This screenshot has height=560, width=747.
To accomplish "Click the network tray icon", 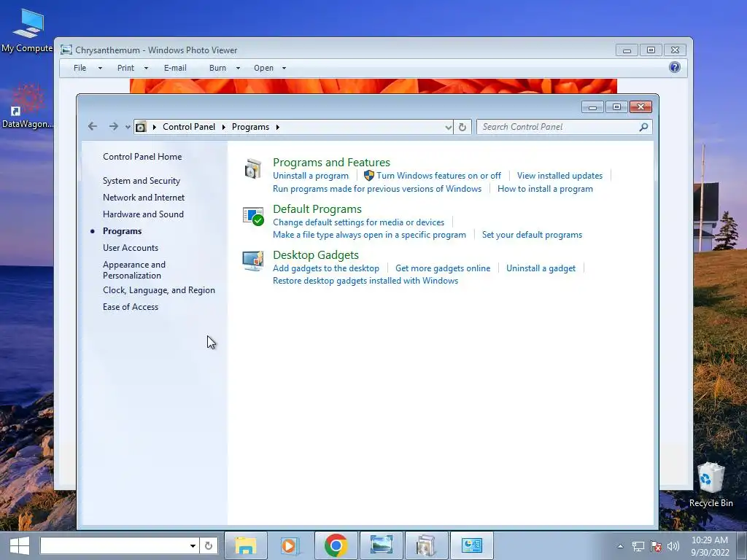I will (638, 546).
